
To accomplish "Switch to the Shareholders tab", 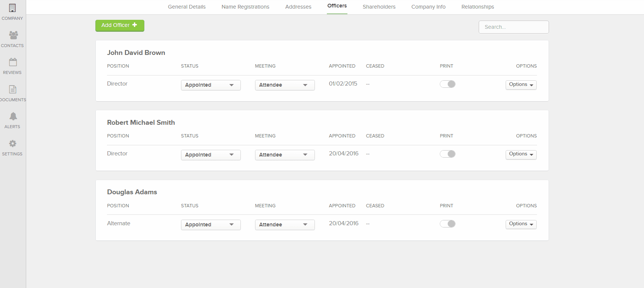I will point(379,7).
